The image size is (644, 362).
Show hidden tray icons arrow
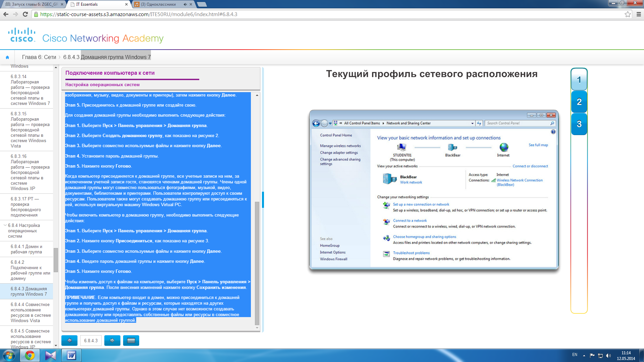point(584,356)
